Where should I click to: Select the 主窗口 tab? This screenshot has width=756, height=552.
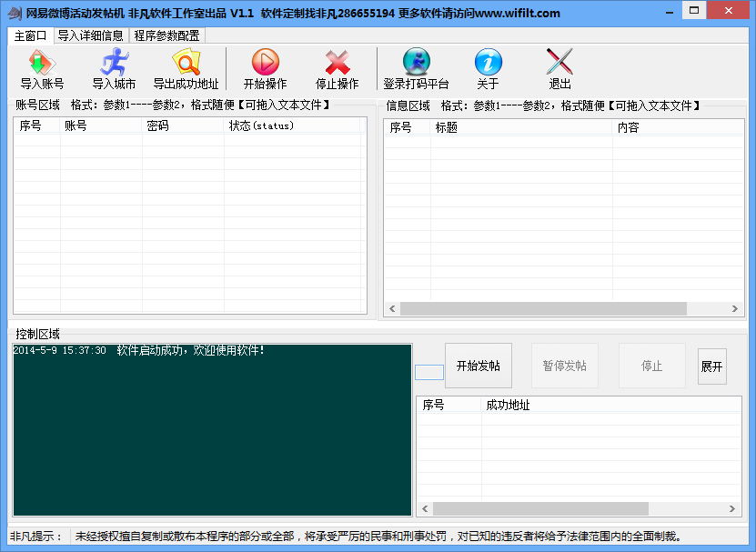click(30, 35)
